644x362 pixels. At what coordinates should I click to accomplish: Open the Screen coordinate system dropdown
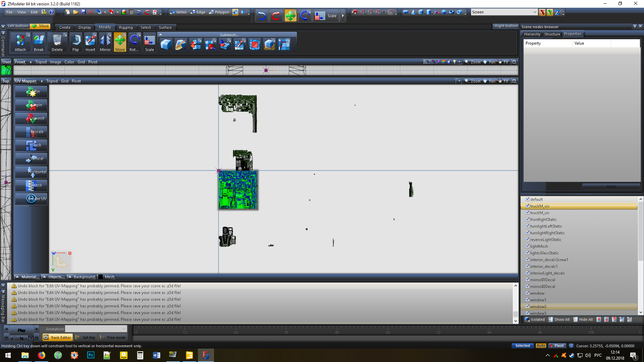point(535,12)
